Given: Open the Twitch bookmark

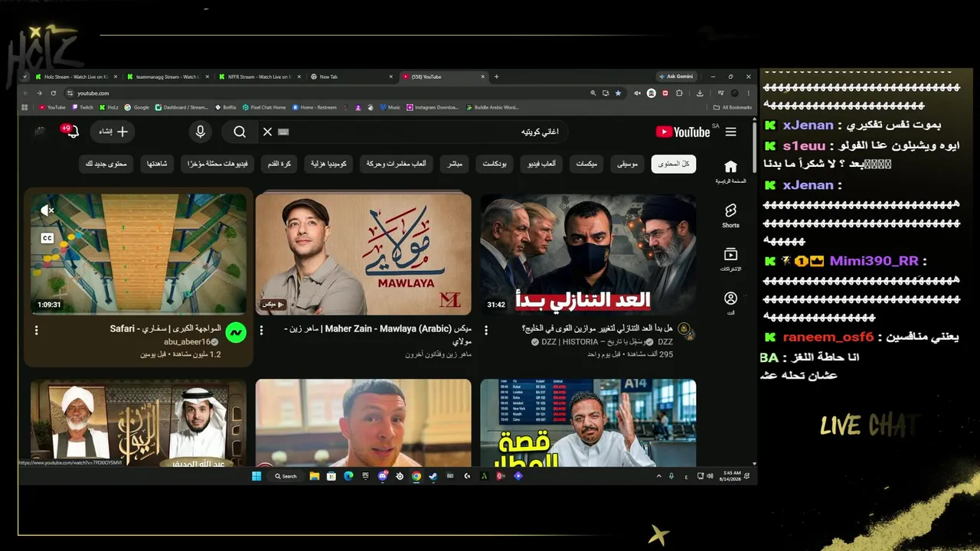Looking at the screenshot, I should [83, 107].
